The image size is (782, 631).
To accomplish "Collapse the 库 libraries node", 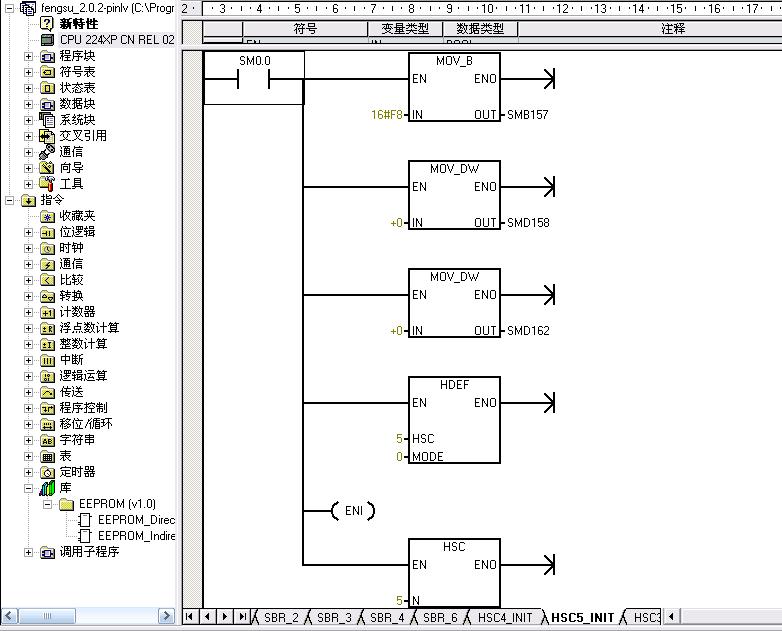I will click(x=28, y=488).
